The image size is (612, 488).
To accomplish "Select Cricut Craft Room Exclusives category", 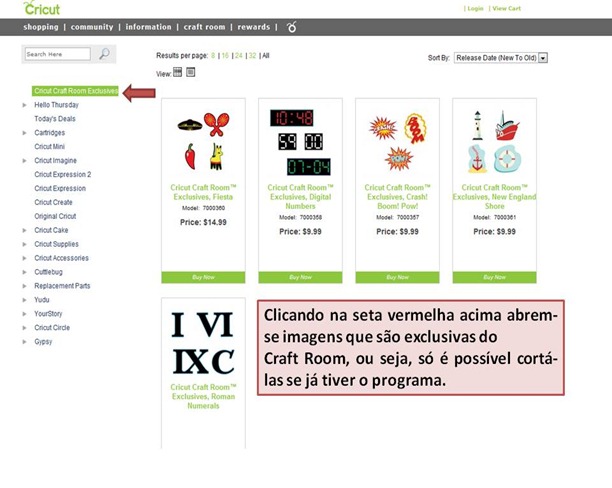I will [x=75, y=91].
